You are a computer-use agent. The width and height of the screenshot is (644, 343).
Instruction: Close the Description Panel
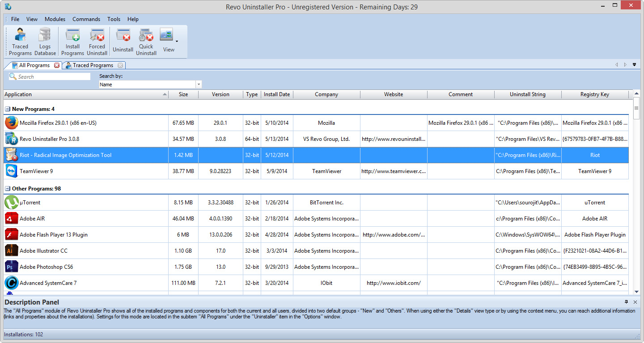pyautogui.click(x=635, y=302)
